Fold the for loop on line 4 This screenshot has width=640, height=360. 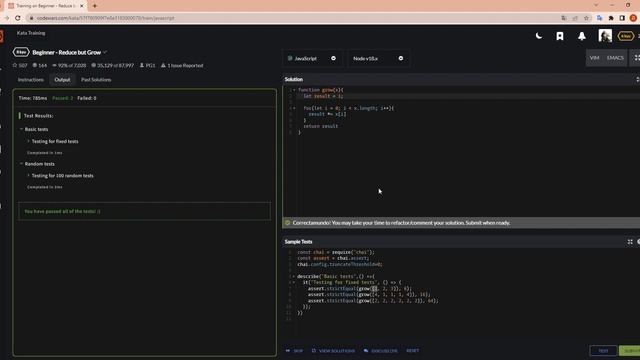pyautogui.click(x=294, y=108)
